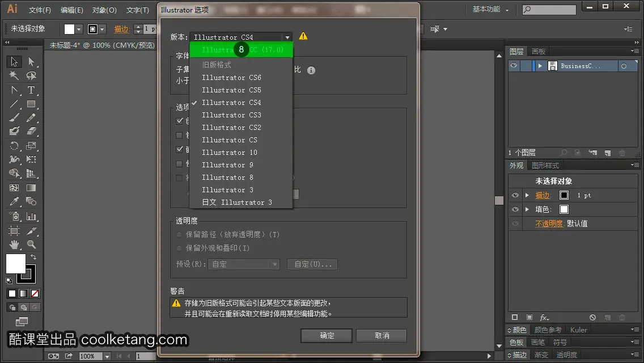Screen dimensions: 644x363
Task: Select the Line Segment tool
Action: (14, 104)
